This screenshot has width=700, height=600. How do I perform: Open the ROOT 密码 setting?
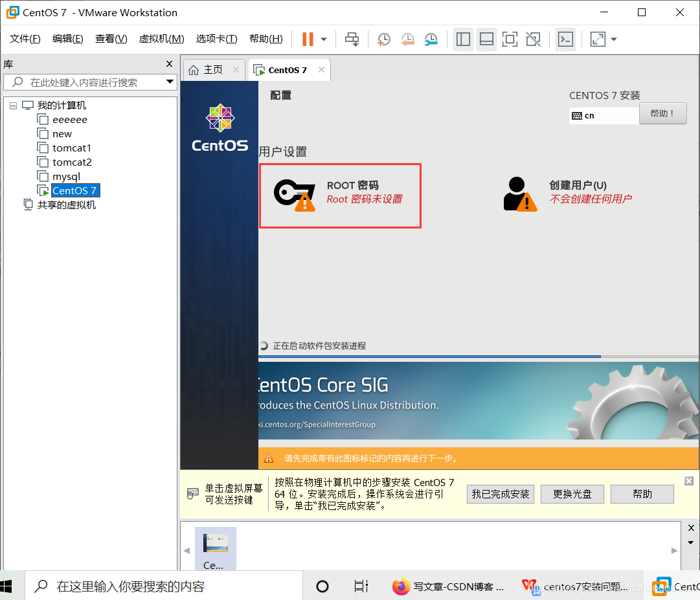coord(340,196)
